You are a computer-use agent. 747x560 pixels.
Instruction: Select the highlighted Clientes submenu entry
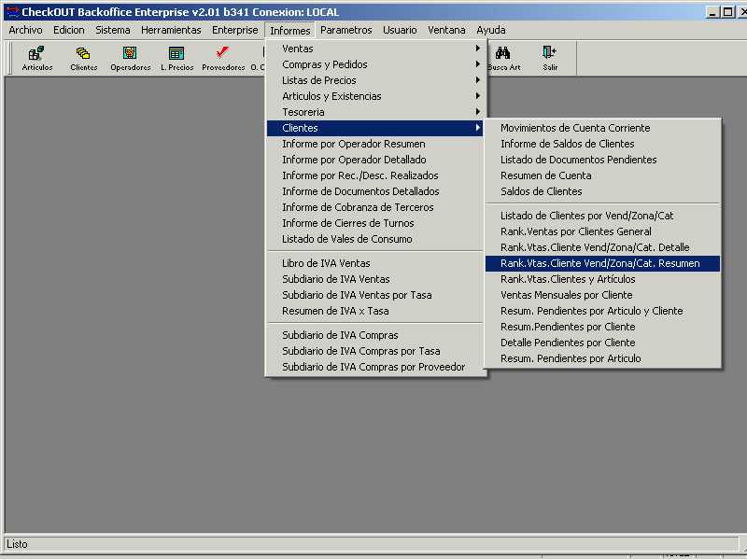(375, 128)
